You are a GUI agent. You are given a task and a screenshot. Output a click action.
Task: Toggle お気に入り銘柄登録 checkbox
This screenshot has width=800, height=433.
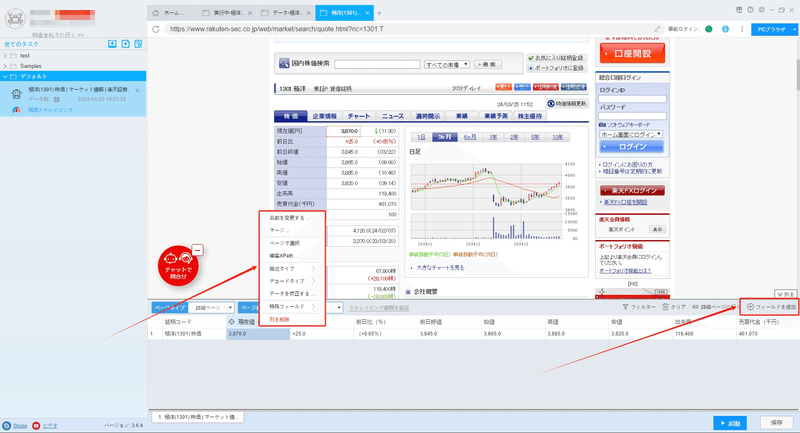click(x=531, y=58)
